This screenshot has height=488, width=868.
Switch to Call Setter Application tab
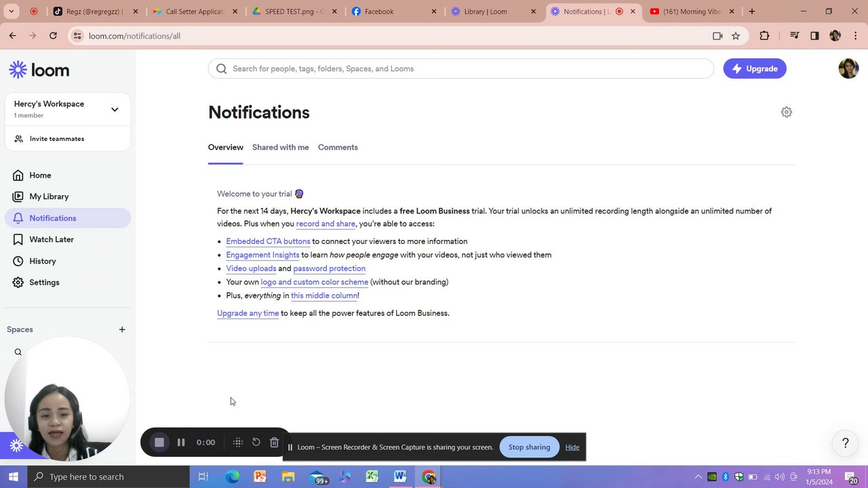pos(194,12)
